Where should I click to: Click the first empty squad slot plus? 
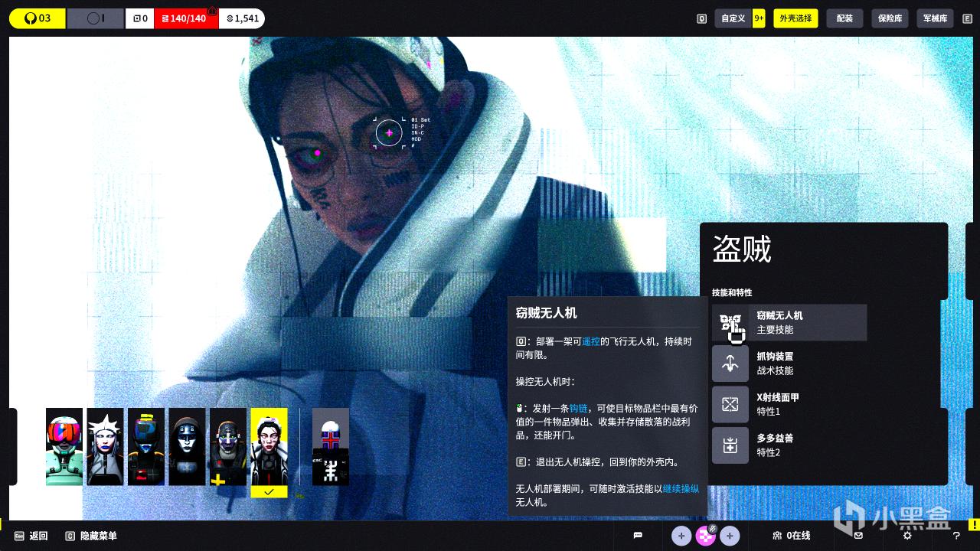681,536
